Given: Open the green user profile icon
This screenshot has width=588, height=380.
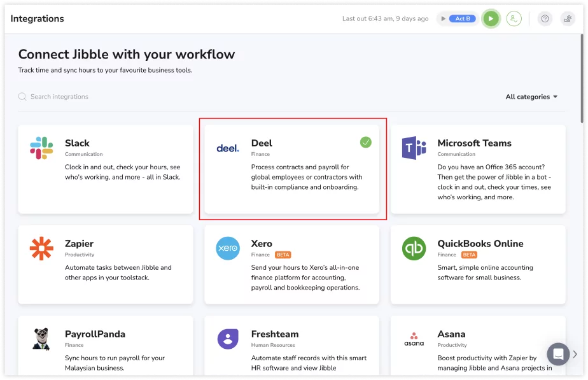Looking at the screenshot, I should pos(514,18).
